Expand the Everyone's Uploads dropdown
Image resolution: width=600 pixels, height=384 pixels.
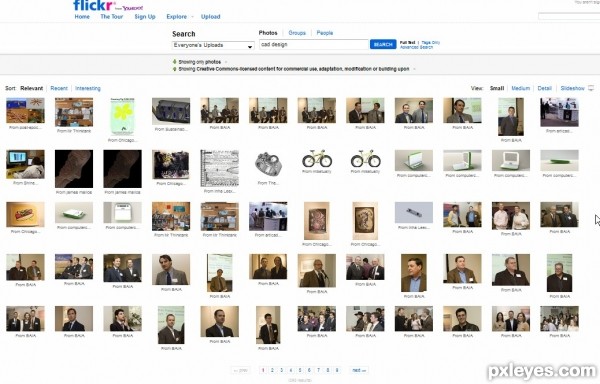[213, 46]
